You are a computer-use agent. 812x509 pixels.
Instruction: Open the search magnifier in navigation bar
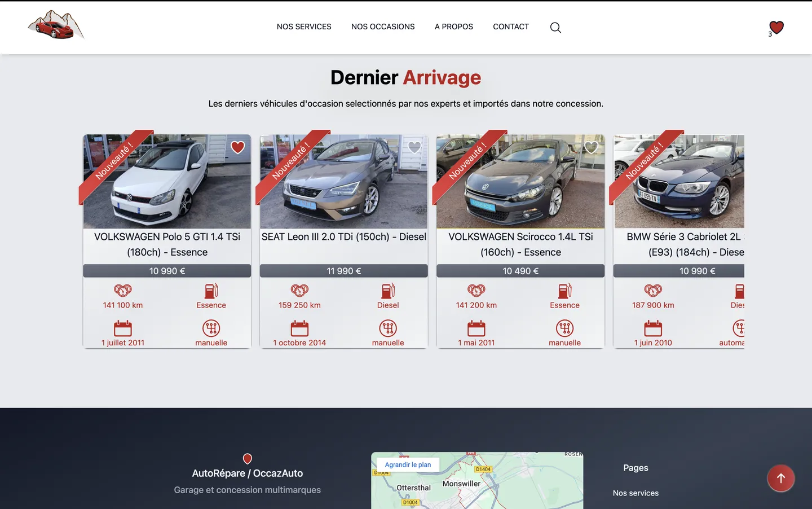pyautogui.click(x=555, y=28)
